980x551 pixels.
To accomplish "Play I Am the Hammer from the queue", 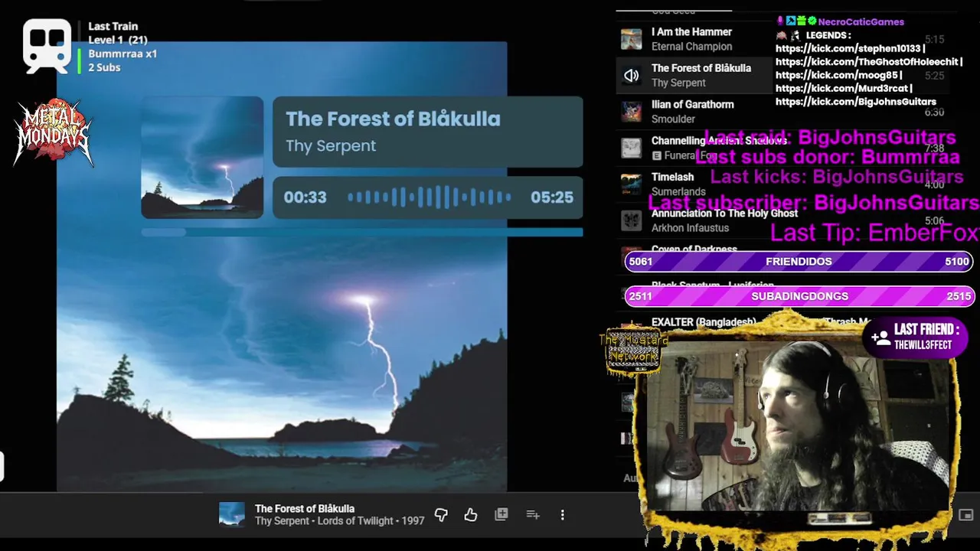I will pyautogui.click(x=691, y=32).
